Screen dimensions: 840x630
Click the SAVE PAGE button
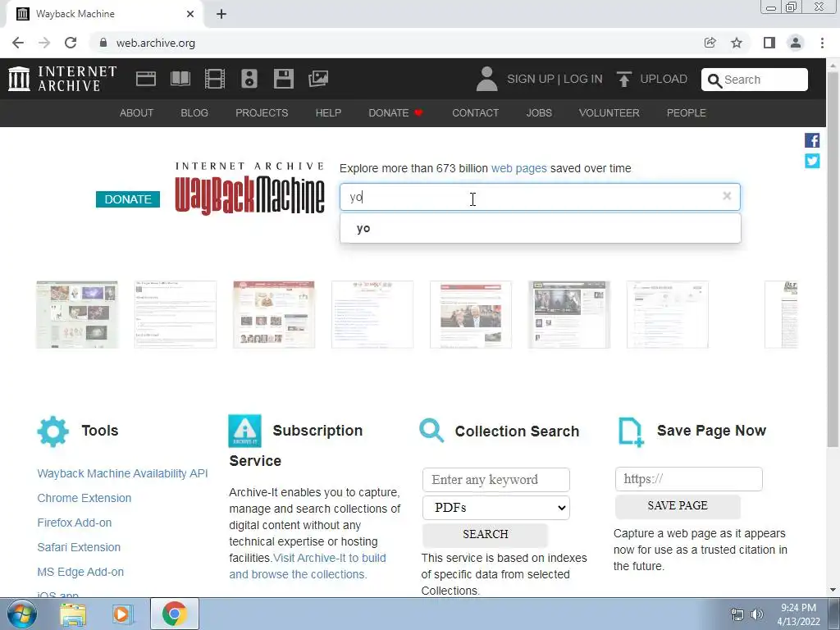[678, 505]
